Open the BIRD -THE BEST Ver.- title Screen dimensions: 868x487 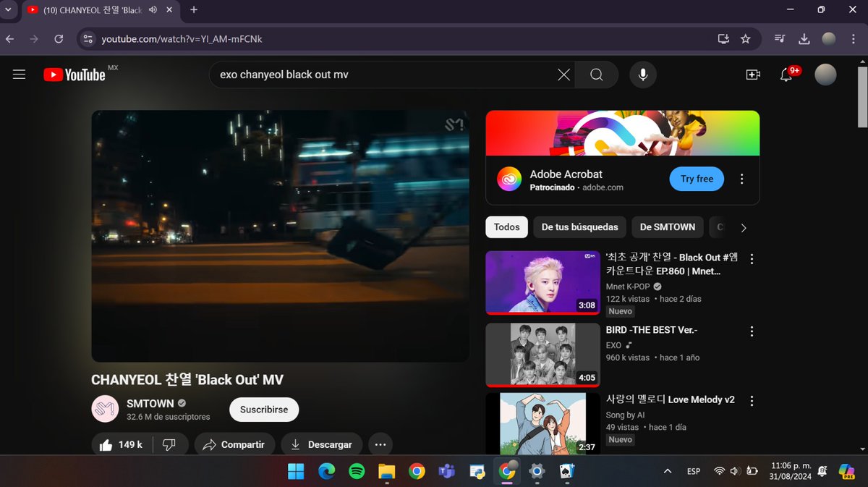652,330
